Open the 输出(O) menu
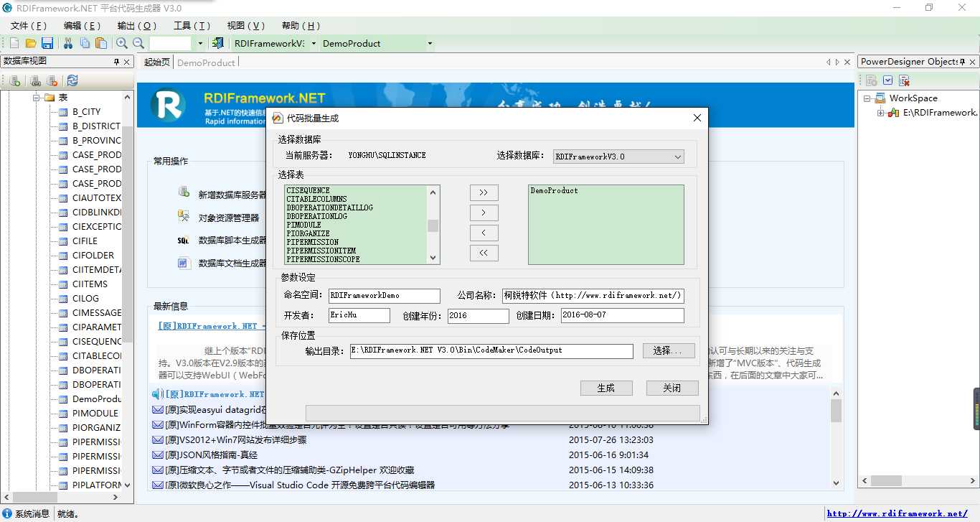 point(136,25)
